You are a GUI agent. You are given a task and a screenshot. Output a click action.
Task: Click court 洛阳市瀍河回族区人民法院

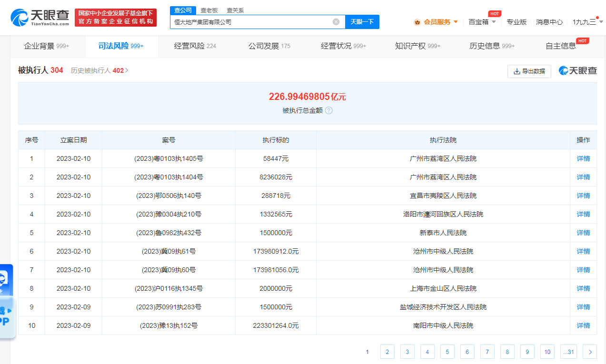(x=443, y=214)
